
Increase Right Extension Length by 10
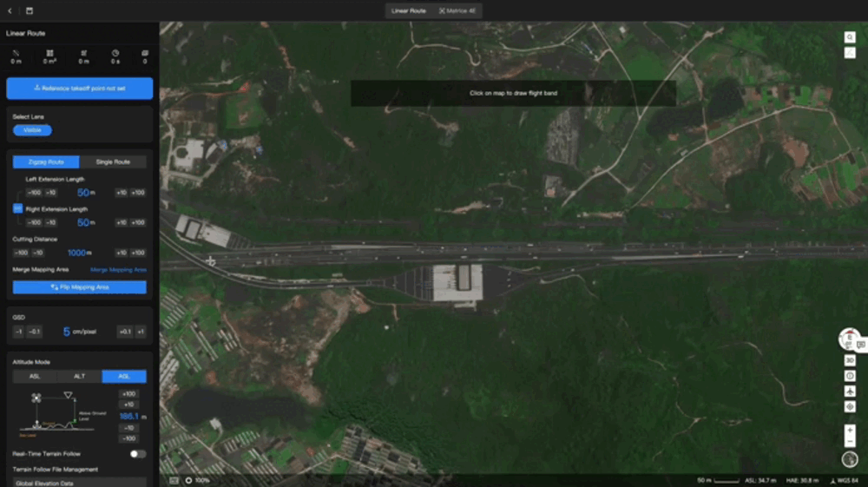point(122,222)
